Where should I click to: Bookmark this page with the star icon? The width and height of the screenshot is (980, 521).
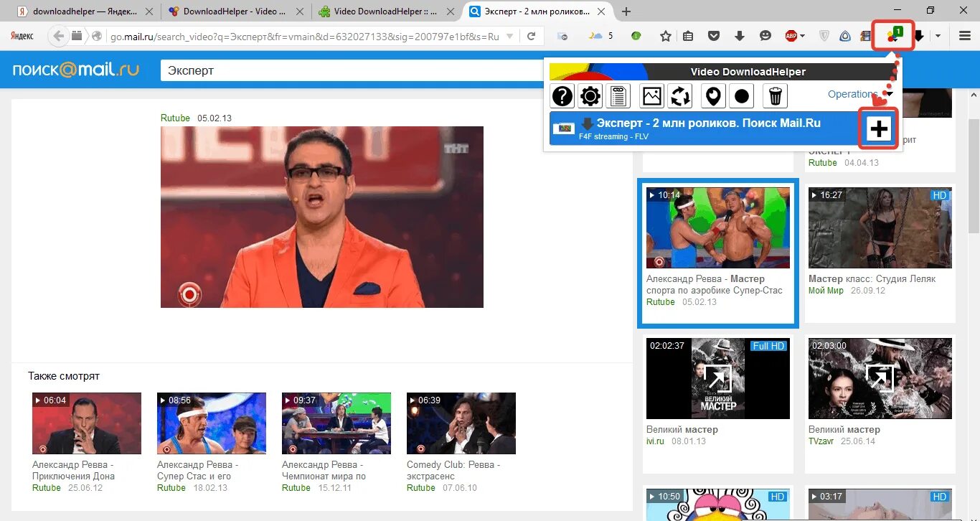[665, 36]
